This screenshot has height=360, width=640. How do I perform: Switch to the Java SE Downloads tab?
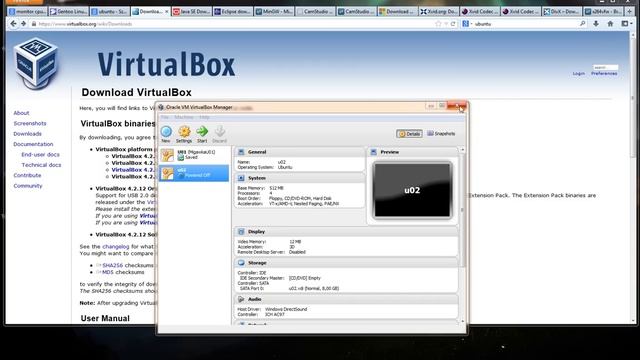click(191, 12)
